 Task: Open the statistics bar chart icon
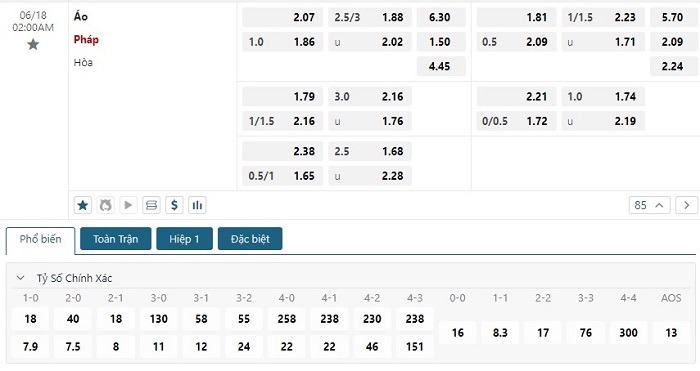tap(197, 205)
